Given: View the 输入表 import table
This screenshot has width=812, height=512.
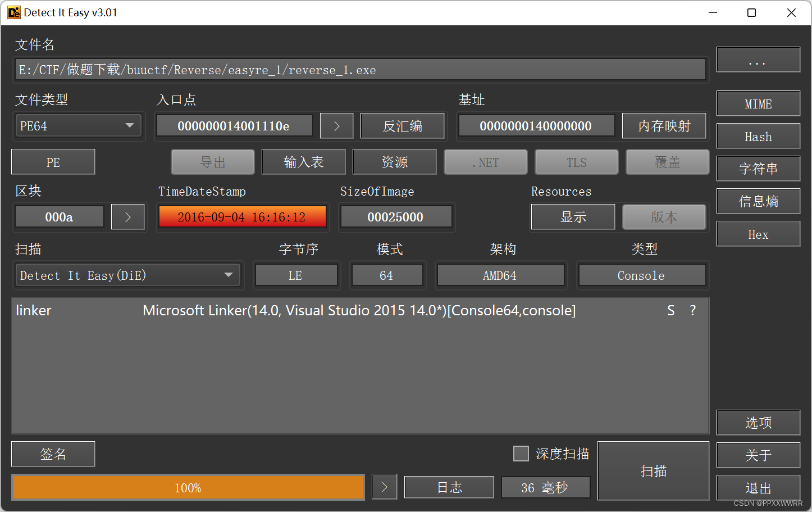Looking at the screenshot, I should click(x=303, y=161).
